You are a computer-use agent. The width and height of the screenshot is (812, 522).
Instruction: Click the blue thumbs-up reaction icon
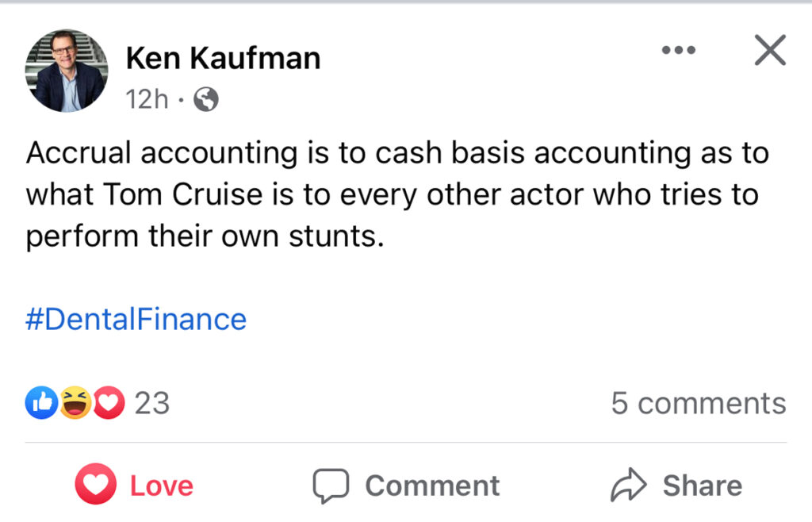[x=41, y=402]
